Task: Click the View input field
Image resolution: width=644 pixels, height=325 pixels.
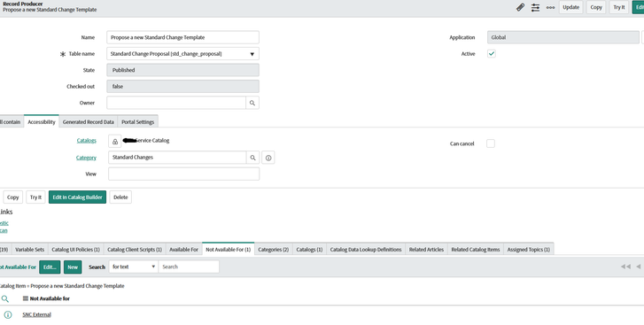Action: (x=184, y=174)
